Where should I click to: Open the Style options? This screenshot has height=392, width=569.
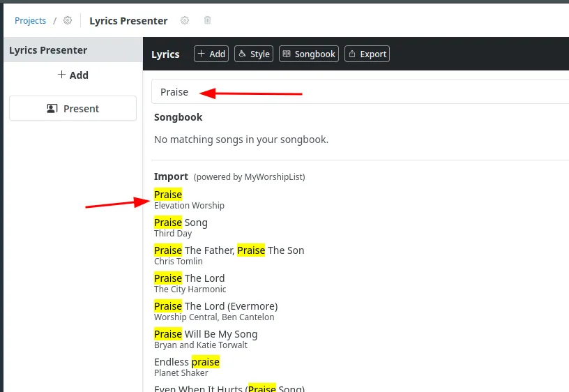click(254, 54)
